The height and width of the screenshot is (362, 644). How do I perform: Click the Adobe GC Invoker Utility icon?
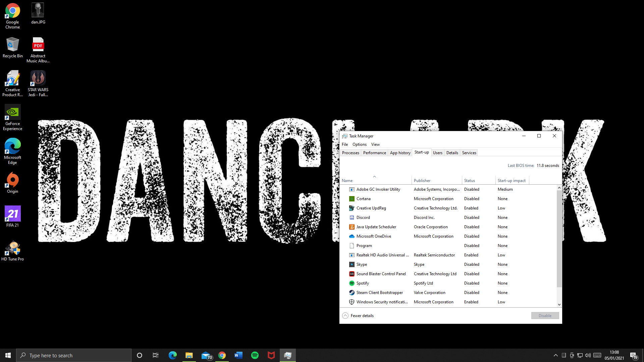pyautogui.click(x=352, y=189)
